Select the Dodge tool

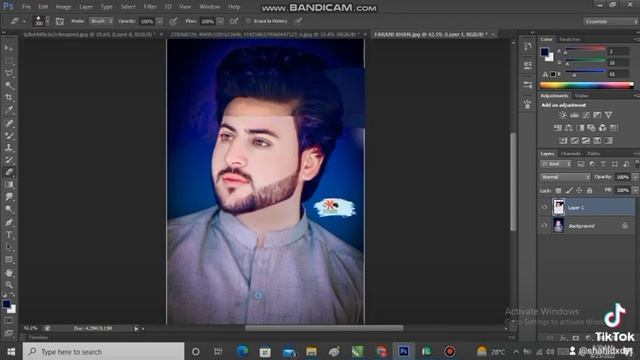pos(9,209)
